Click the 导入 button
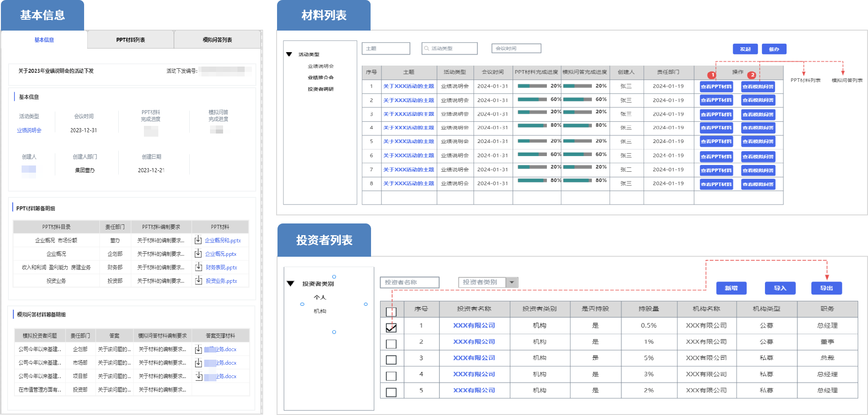Screen dimensions: 868x415 780,288
